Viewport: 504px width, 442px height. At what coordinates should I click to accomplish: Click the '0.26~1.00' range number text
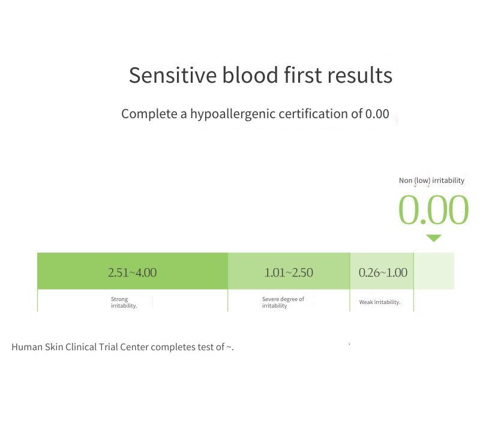point(383,273)
